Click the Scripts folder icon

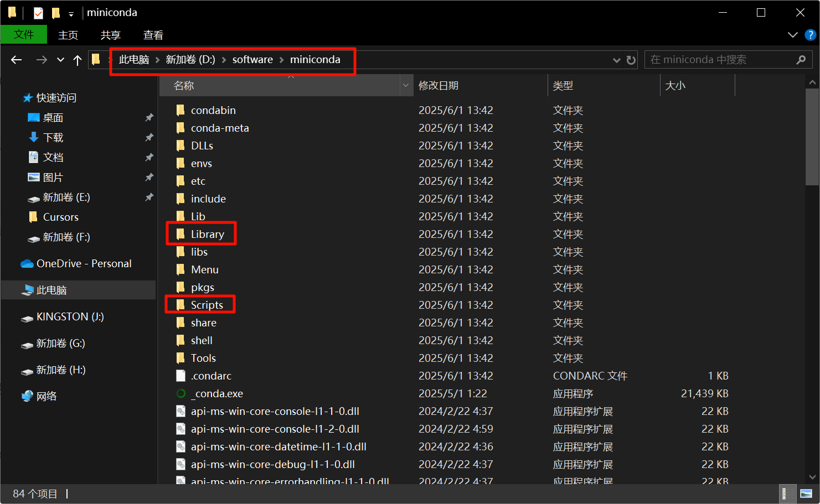180,305
